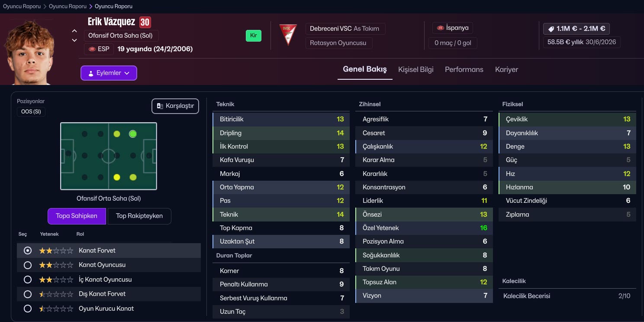
Task: Click bright green position dot on pitch
Action: pyautogui.click(x=133, y=134)
